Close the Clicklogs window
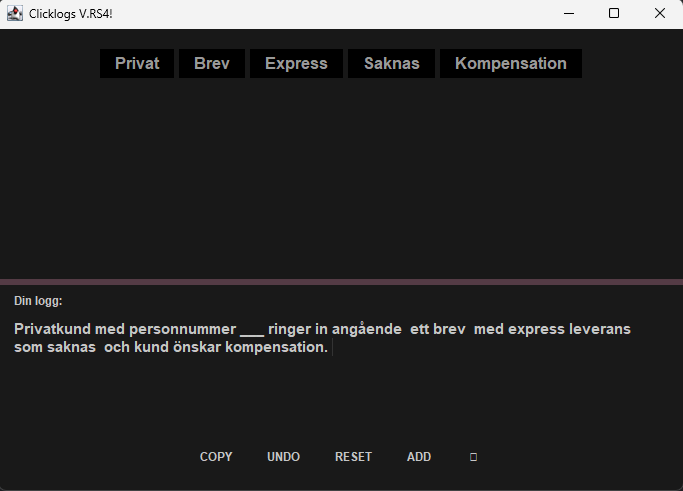 click(x=659, y=13)
